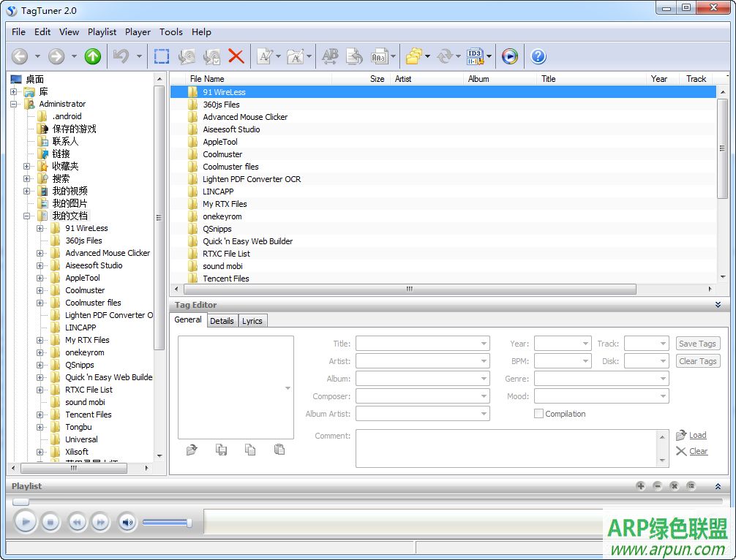Collapse the Tag Editor panel chevron
Viewport: 736px width, 560px height.
point(718,305)
